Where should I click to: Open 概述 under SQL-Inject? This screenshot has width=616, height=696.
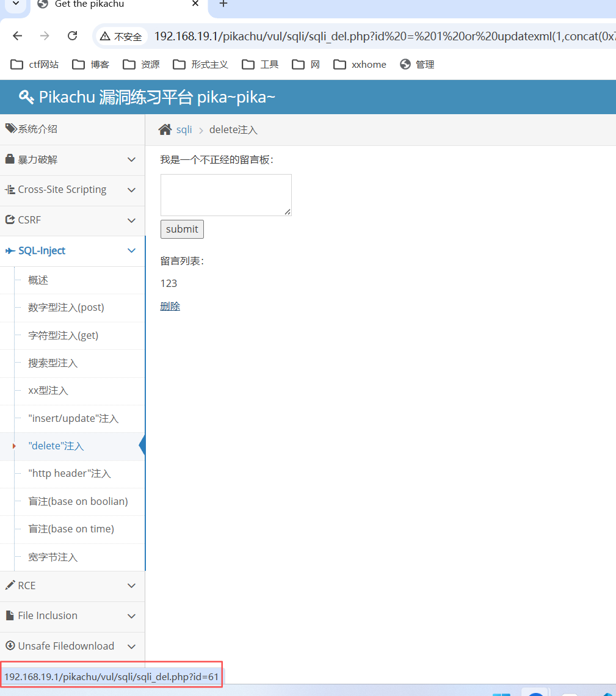38,280
